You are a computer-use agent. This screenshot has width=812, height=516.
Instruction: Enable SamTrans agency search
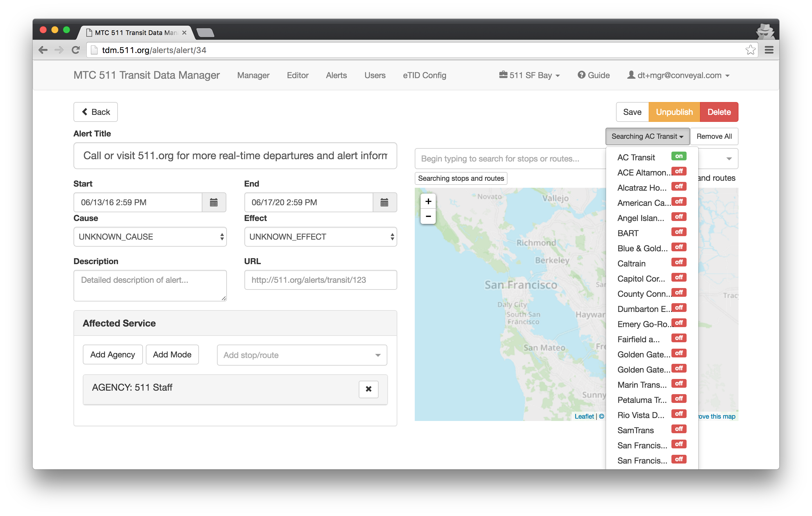click(x=679, y=429)
